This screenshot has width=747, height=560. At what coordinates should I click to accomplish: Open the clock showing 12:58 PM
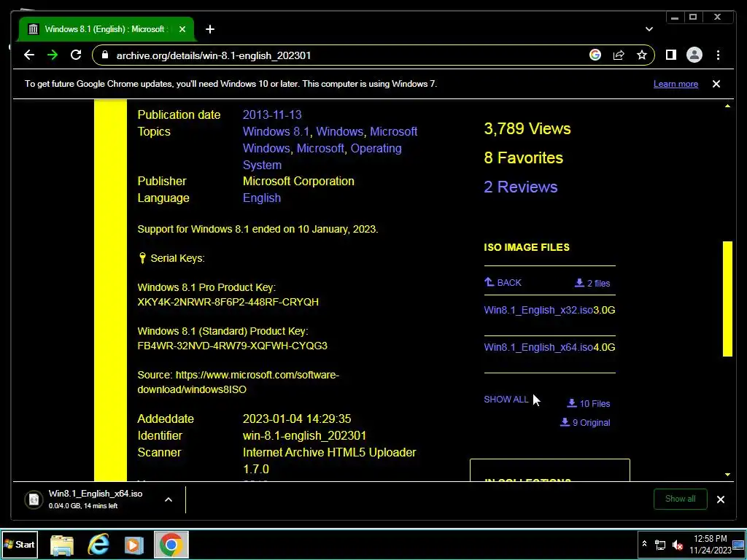pyautogui.click(x=711, y=544)
